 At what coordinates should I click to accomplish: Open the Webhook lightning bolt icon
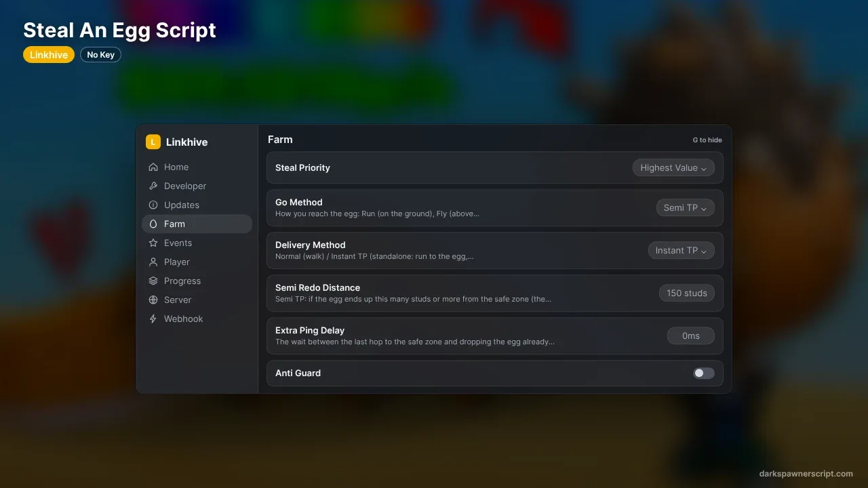pos(153,319)
